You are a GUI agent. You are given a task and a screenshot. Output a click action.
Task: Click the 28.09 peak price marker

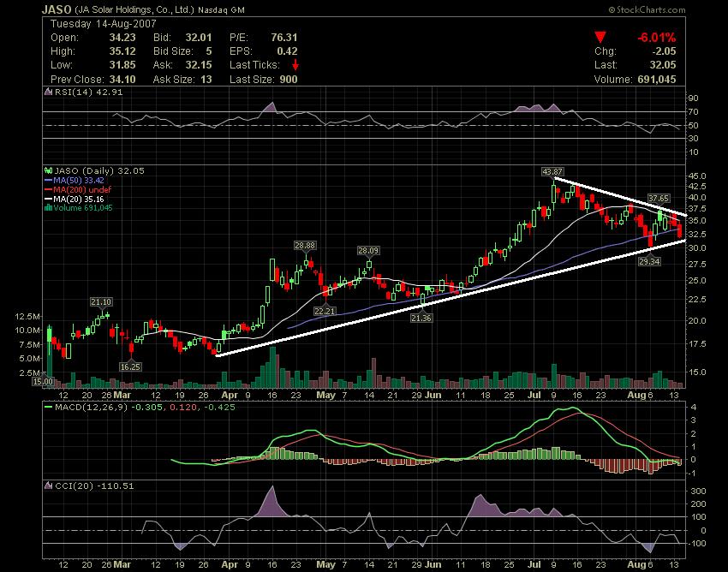(x=368, y=251)
